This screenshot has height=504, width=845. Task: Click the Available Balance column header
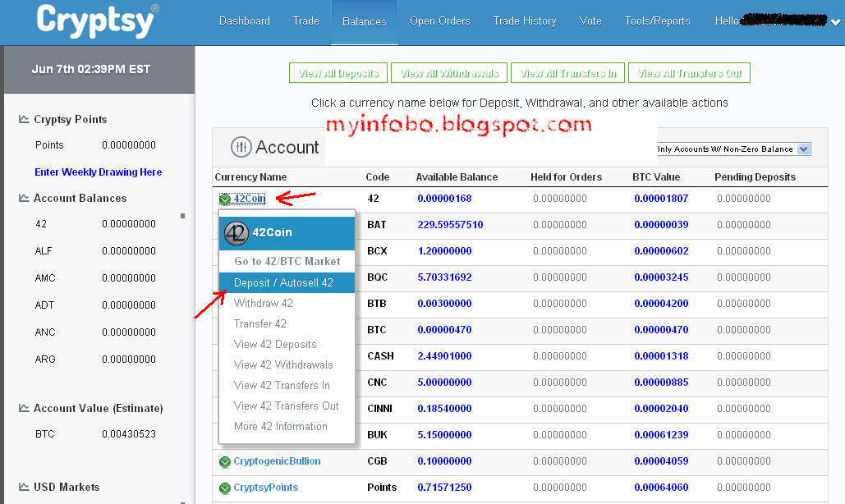[x=457, y=177]
